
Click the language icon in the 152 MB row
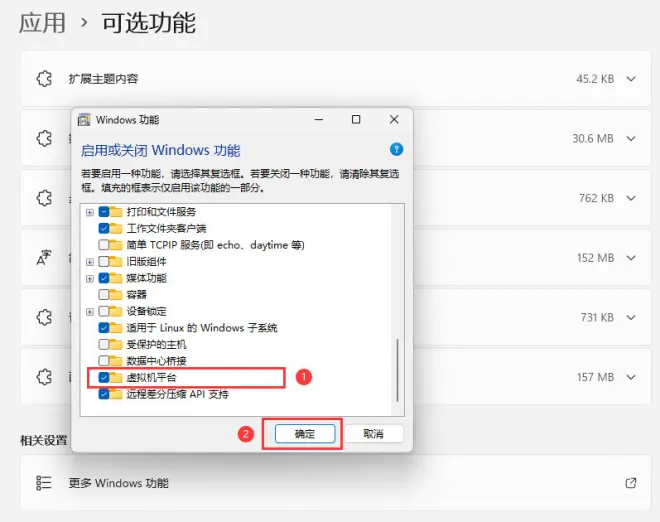44,258
